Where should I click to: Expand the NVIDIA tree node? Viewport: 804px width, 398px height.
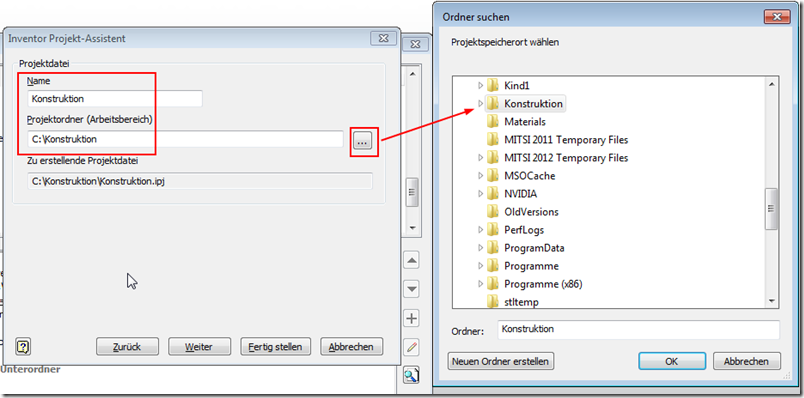pos(480,194)
